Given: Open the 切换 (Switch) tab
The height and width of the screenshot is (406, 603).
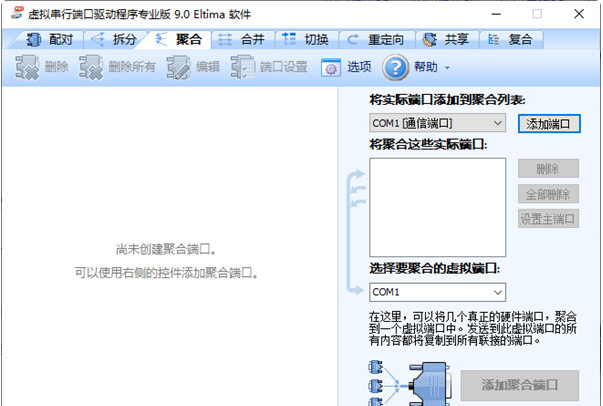Looking at the screenshot, I should click(306, 40).
